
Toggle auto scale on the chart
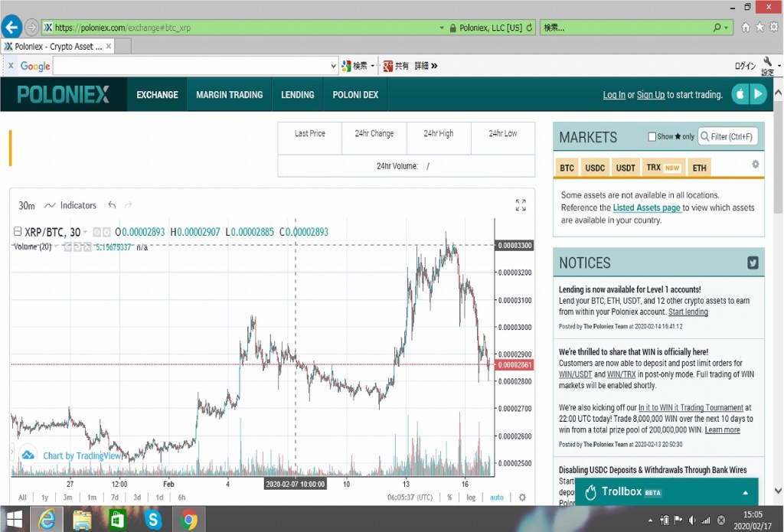496,498
